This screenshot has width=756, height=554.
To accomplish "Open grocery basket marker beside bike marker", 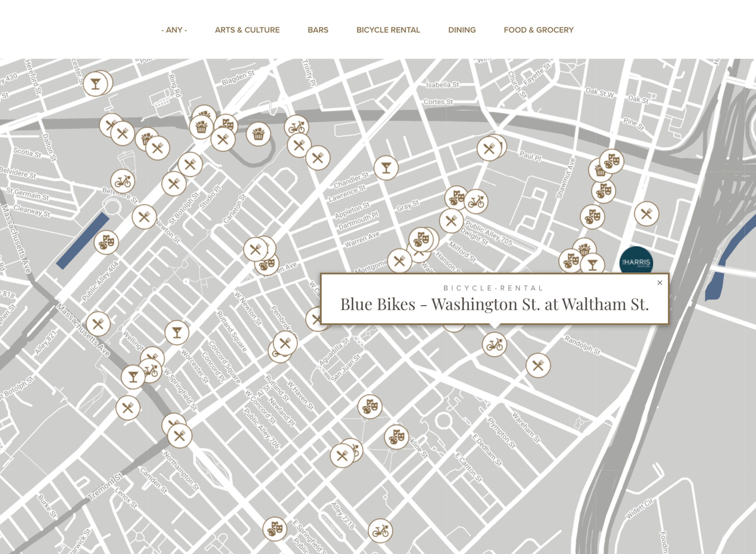I will (258, 134).
